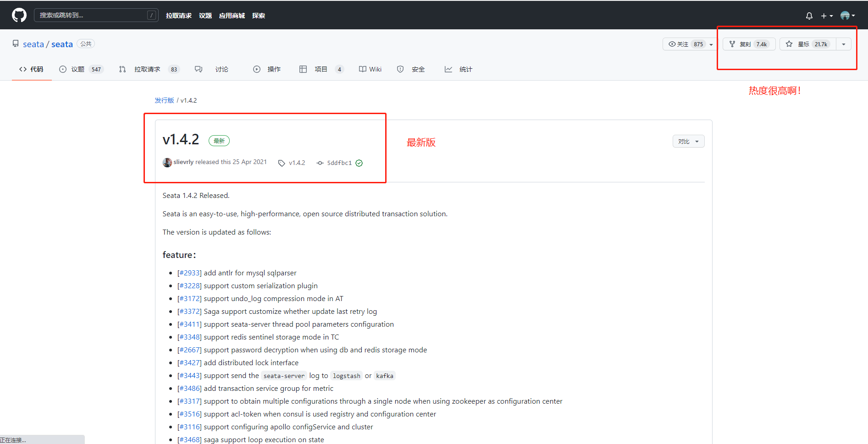
Task: Open pull request #3348 link
Action: pos(189,337)
